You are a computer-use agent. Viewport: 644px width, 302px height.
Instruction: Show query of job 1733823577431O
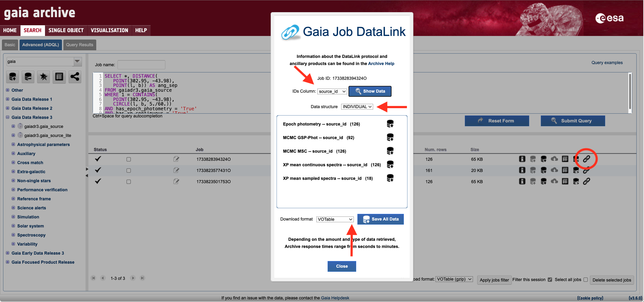click(x=576, y=170)
